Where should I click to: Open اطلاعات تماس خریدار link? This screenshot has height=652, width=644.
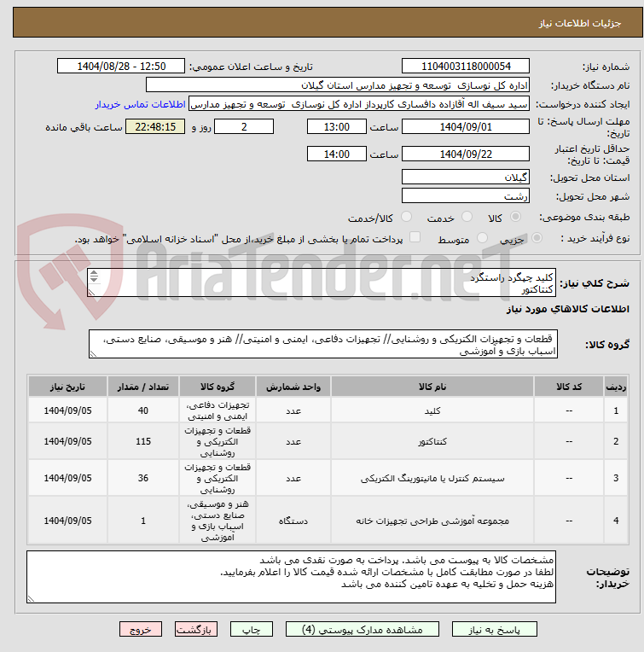click(140, 104)
